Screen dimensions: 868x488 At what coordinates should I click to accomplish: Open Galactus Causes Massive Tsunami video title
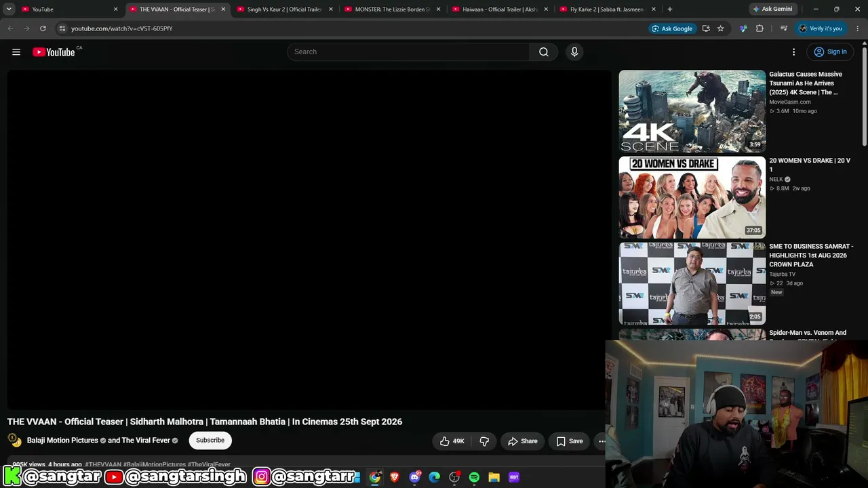pyautogui.click(x=806, y=83)
